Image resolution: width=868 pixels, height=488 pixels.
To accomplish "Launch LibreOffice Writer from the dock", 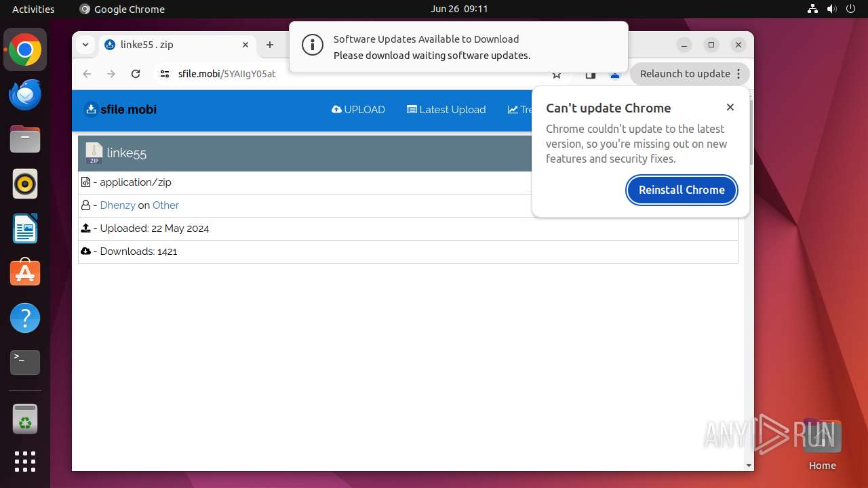I will click(25, 228).
